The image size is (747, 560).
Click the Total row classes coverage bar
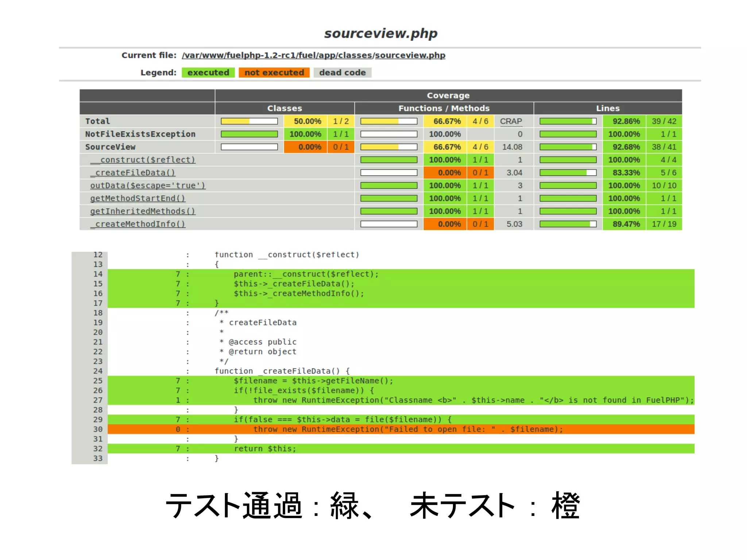click(x=249, y=121)
